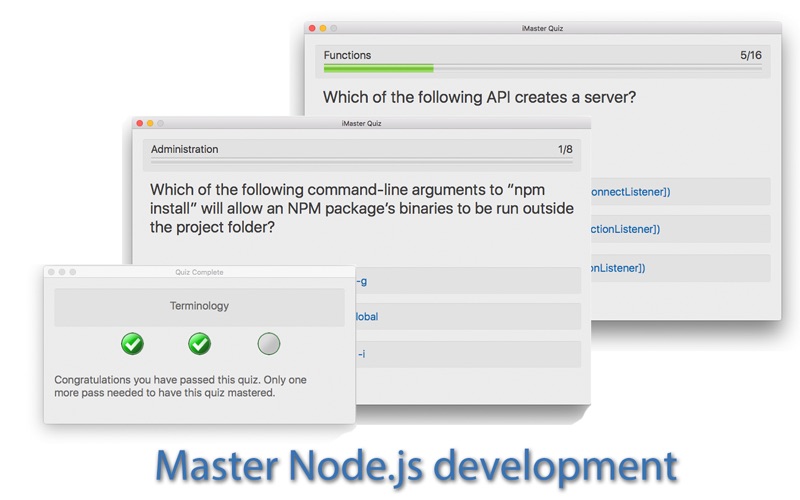This screenshot has width=800, height=500.
Task: Click the "Quiz Complete" window title
Action: [199, 272]
